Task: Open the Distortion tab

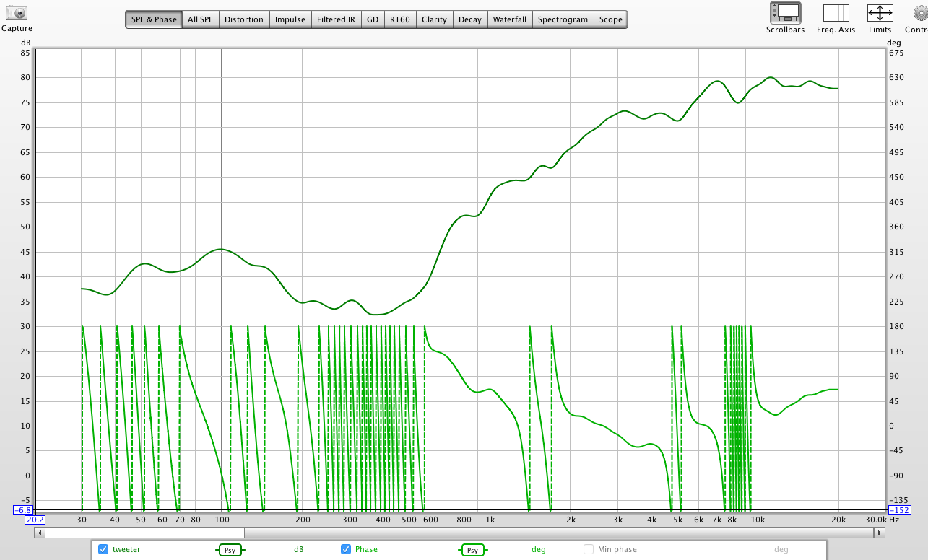Action: pyautogui.click(x=244, y=19)
